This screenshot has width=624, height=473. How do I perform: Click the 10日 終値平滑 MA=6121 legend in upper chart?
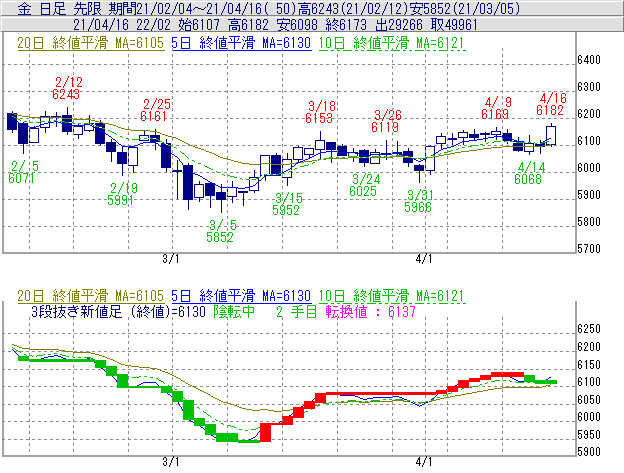pos(392,43)
